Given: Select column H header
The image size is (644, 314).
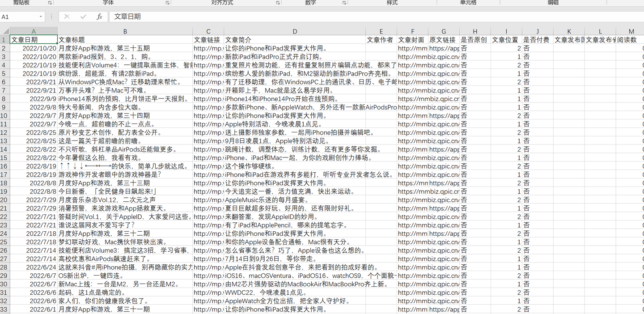Looking at the screenshot, I should tap(475, 31).
